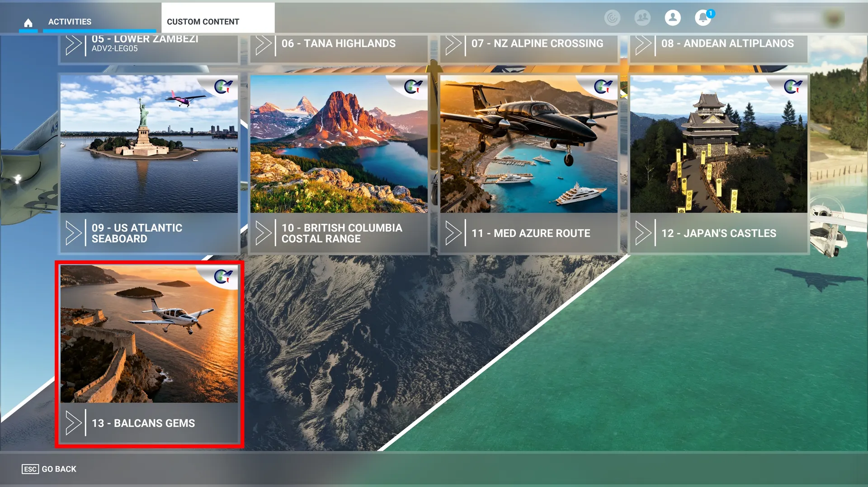Select the Japanese castle thumbnail
868x487 pixels.
pyautogui.click(x=719, y=144)
